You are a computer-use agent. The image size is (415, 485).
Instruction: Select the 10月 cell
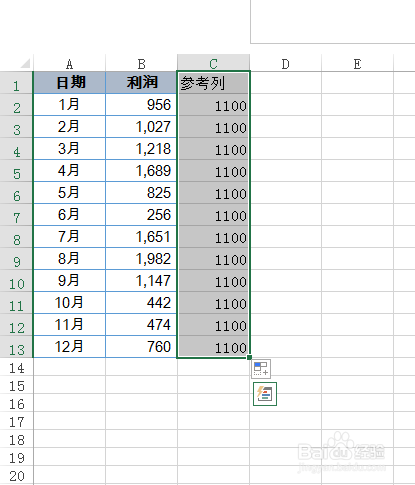tap(70, 303)
